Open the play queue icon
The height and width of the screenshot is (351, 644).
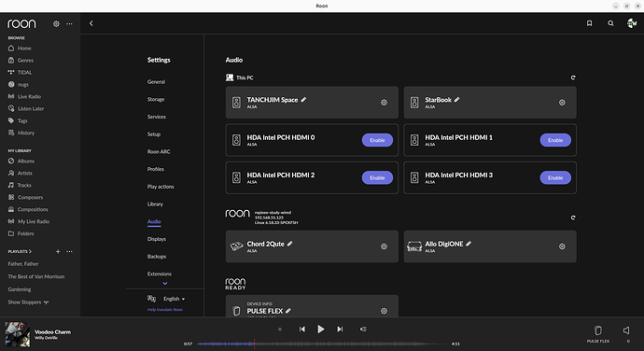click(363, 330)
